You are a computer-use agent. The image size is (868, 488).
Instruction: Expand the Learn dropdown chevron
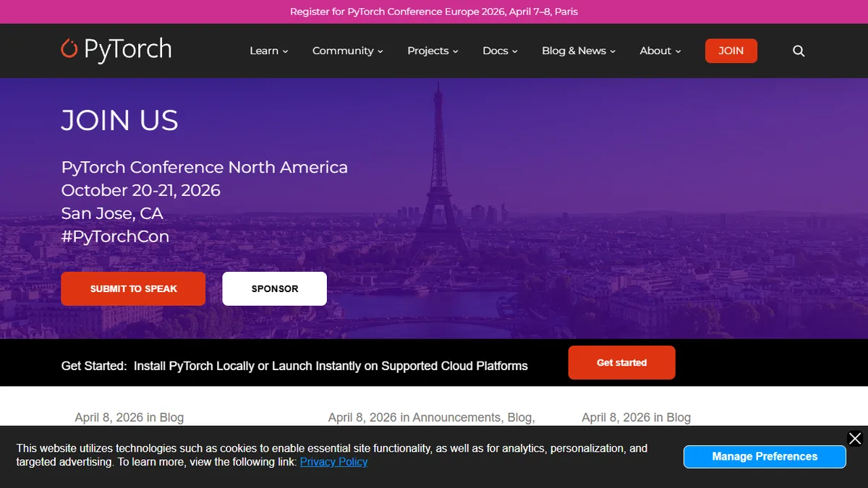point(285,51)
